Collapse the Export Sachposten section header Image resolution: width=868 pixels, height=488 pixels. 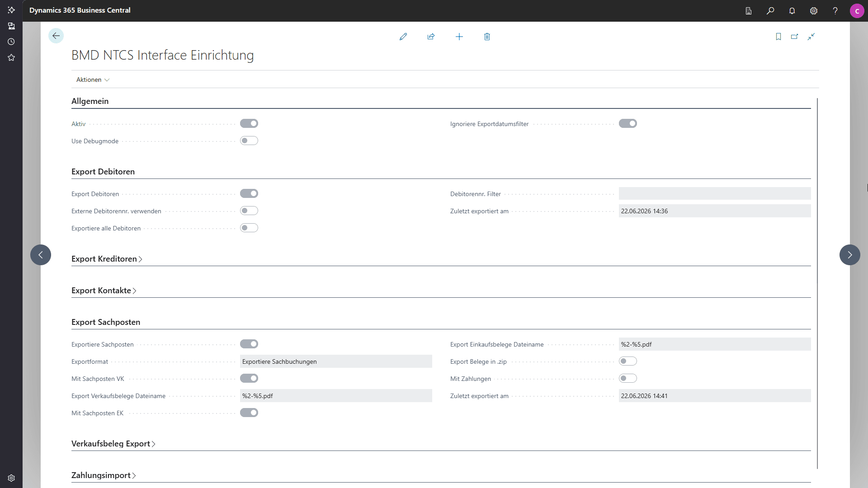coord(106,322)
